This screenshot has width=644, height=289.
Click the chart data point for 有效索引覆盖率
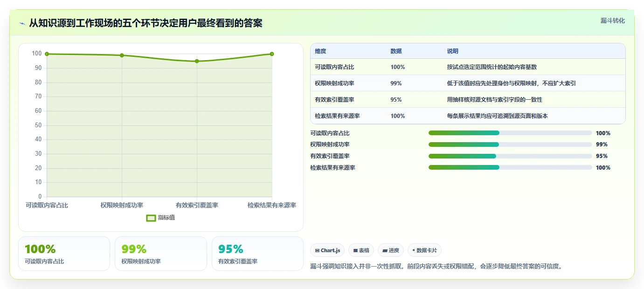pyautogui.click(x=197, y=61)
